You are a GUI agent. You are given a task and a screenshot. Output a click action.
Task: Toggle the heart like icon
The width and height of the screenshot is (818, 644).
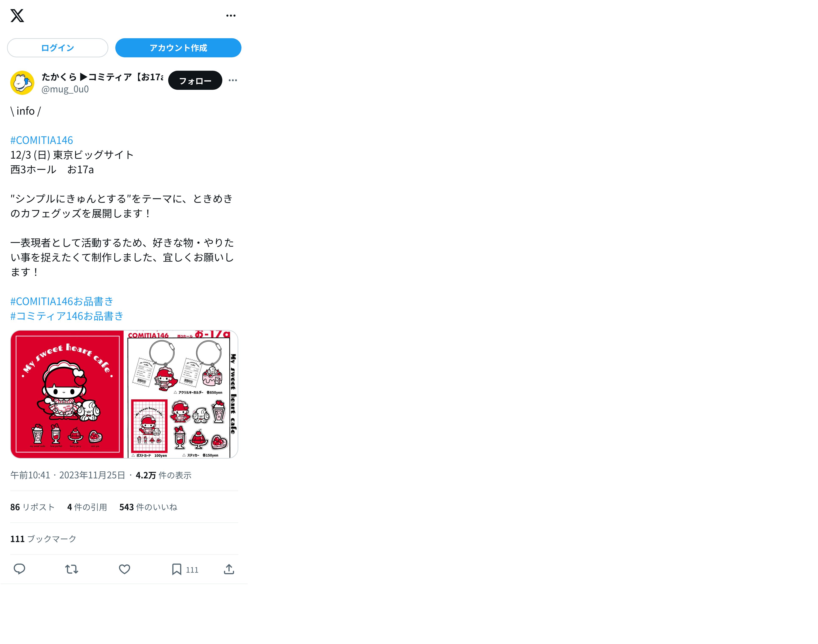point(124,569)
